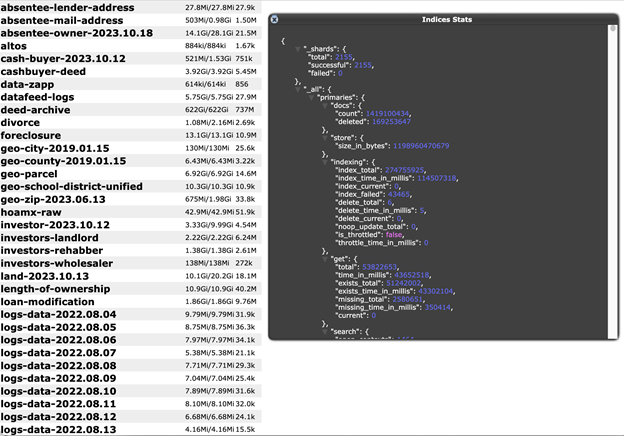
Task: Collapse the "_shards" JSON node
Action: [x=298, y=49]
